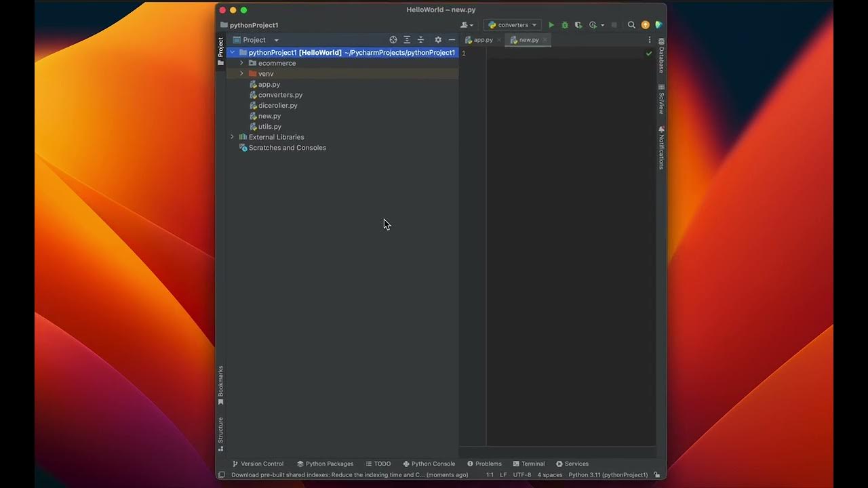Click the lock icon in status bar
Image resolution: width=868 pixels, height=488 pixels.
point(657,475)
